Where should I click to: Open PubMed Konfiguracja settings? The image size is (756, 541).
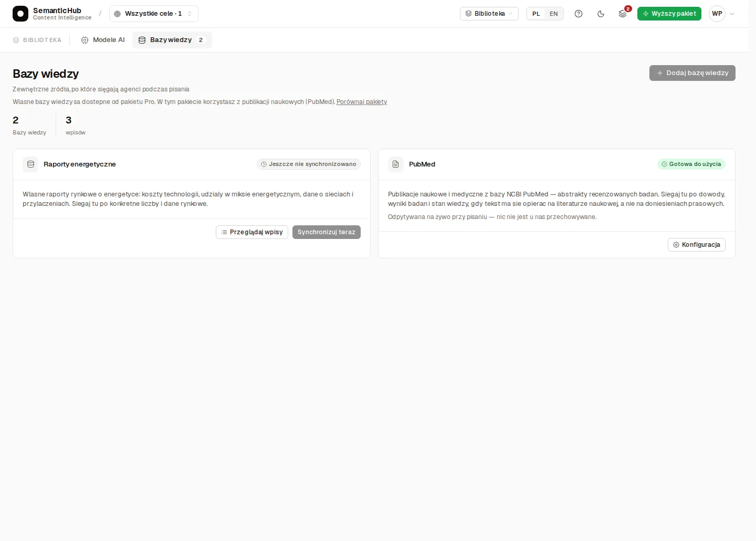pyautogui.click(x=697, y=245)
